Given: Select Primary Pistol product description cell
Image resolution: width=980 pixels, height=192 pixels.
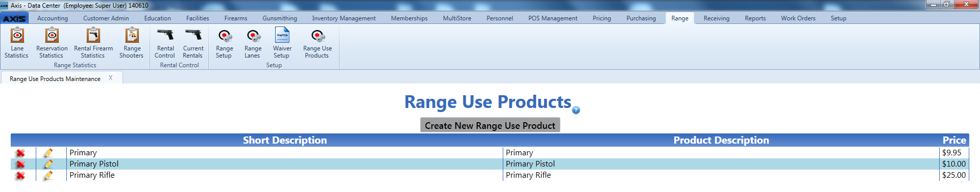Looking at the screenshot, I should tap(721, 164).
